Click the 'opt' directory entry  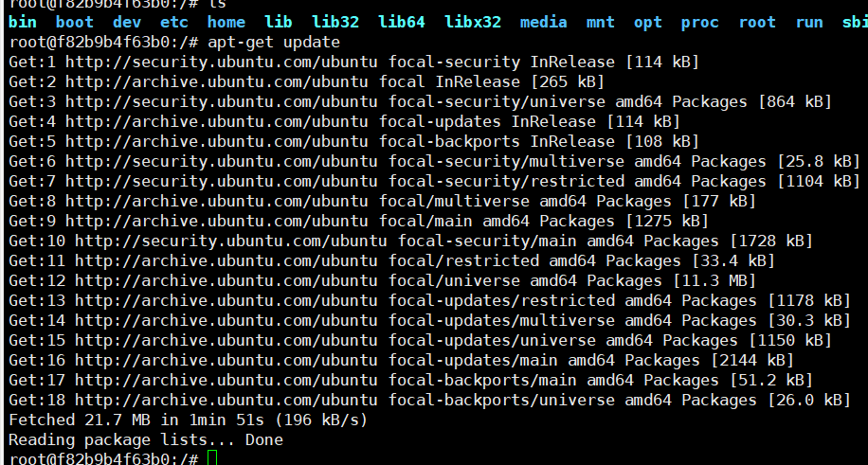(647, 22)
